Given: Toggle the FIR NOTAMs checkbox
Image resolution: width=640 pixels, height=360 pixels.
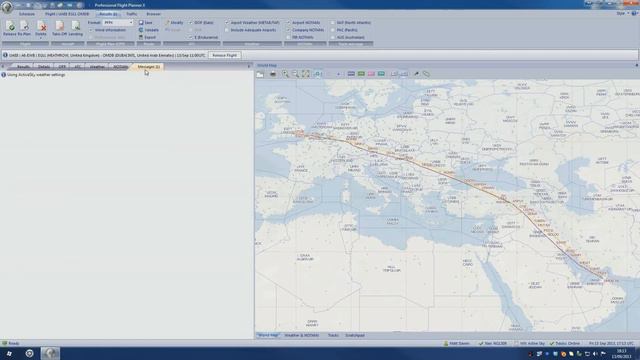Looking at the screenshot, I should pos(288,38).
